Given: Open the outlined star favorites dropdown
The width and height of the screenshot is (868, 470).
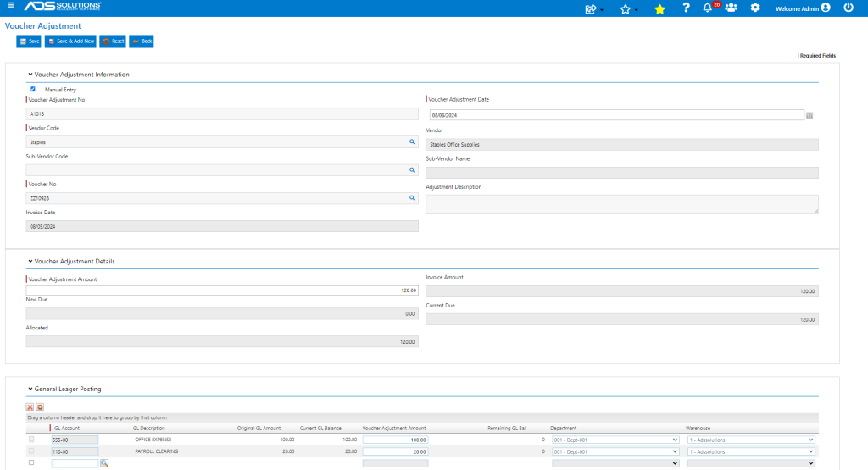Looking at the screenshot, I should click(628, 8).
